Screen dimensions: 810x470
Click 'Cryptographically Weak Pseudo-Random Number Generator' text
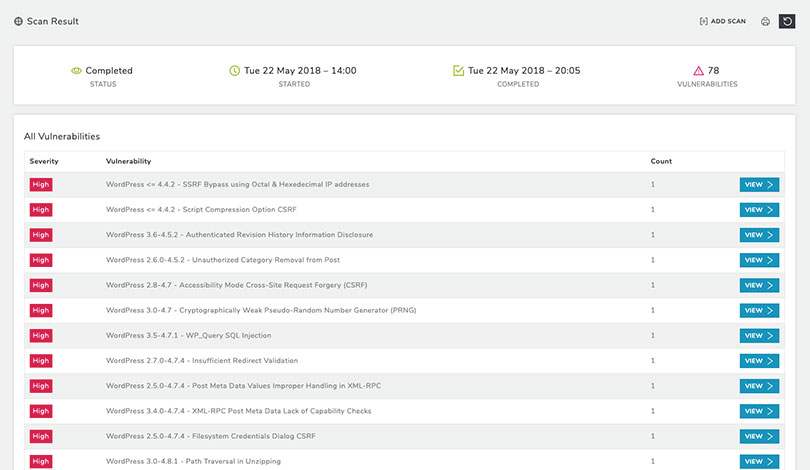tap(284, 310)
